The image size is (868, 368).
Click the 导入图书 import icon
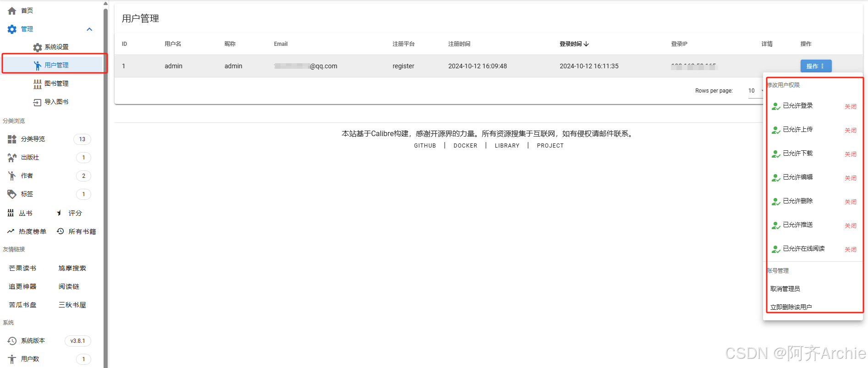(x=38, y=102)
